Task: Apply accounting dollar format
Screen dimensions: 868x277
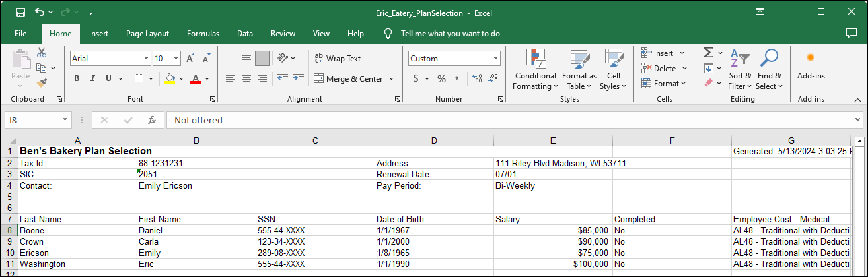Action: (x=416, y=78)
